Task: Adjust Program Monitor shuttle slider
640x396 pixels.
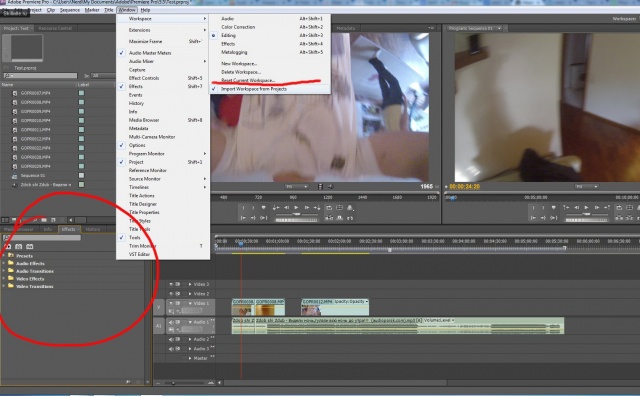Action: [587, 214]
